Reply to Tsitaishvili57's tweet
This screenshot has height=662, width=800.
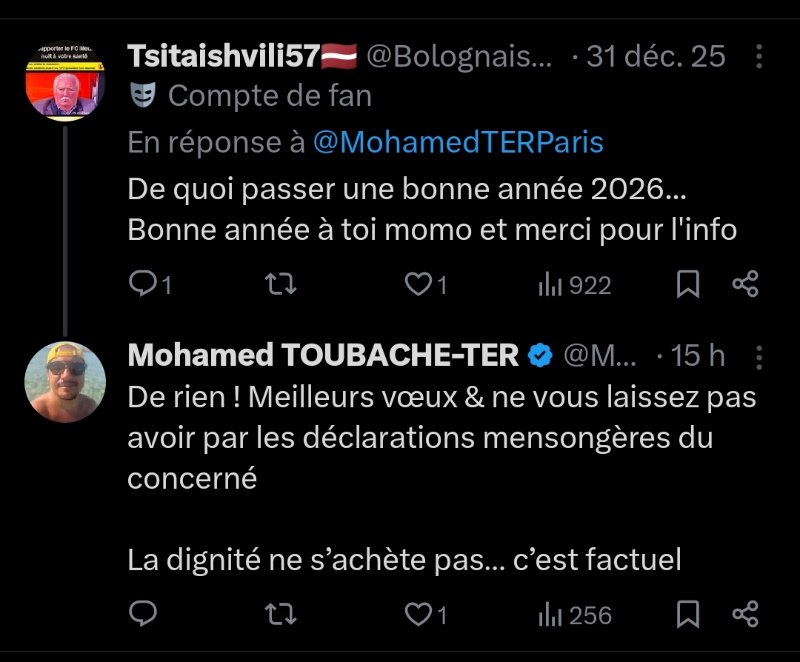144,285
